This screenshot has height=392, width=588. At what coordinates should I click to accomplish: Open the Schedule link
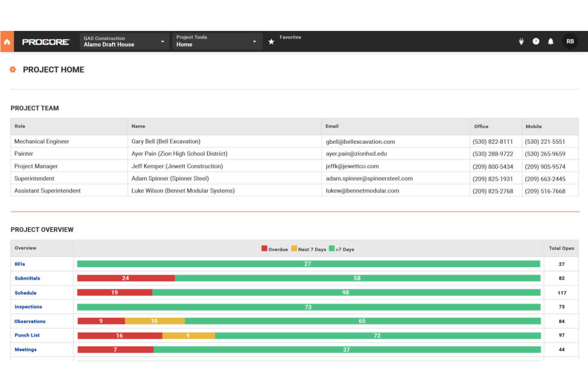[25, 293]
